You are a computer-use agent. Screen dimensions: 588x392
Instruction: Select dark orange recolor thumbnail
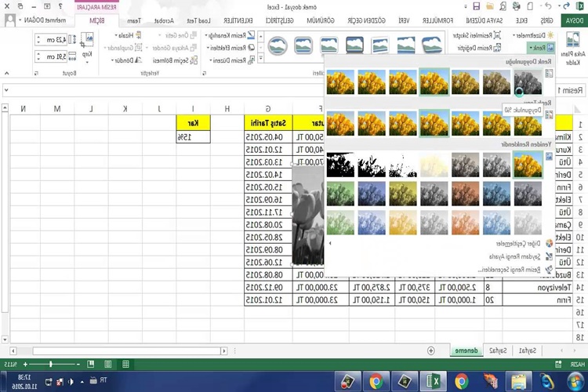466,194
